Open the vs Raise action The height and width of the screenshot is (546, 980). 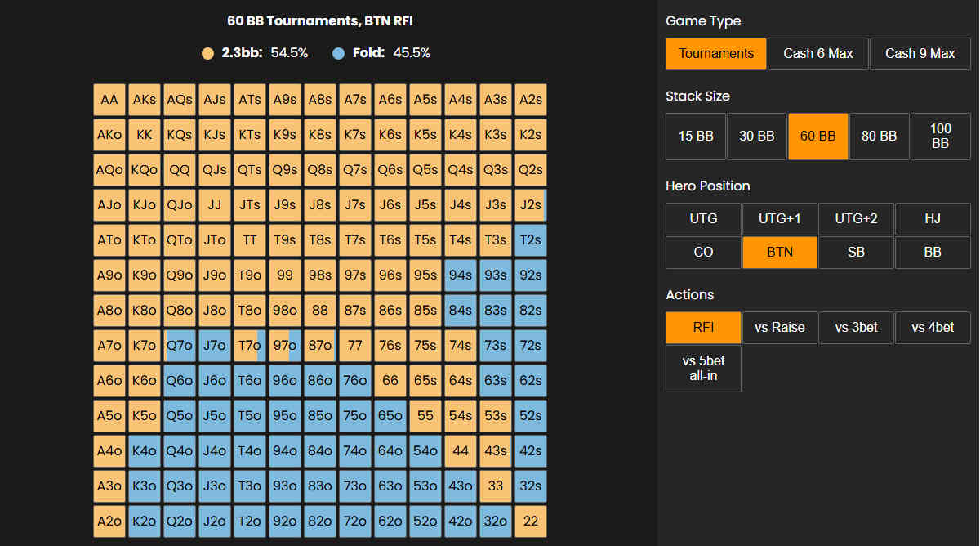[779, 327]
